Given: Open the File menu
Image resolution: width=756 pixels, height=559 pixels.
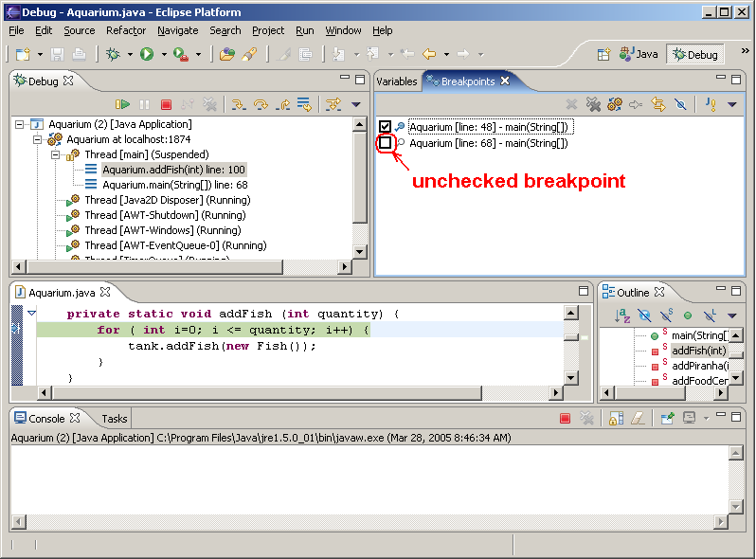Looking at the screenshot, I should (x=16, y=30).
